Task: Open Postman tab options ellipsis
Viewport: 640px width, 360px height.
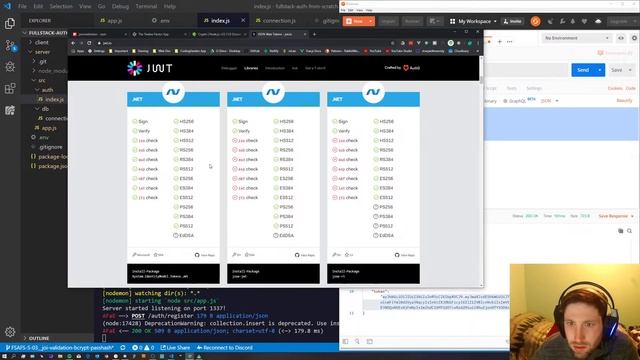Action: (509, 42)
